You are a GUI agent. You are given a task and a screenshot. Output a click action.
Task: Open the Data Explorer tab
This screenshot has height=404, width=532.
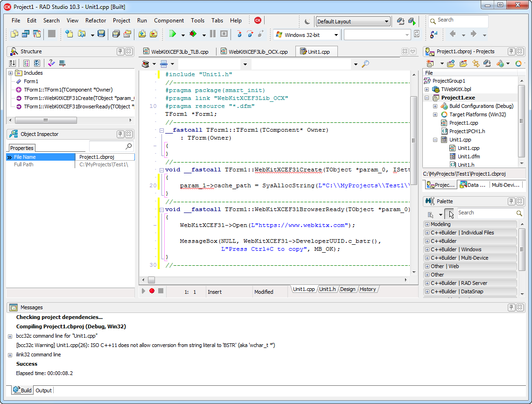(472, 184)
